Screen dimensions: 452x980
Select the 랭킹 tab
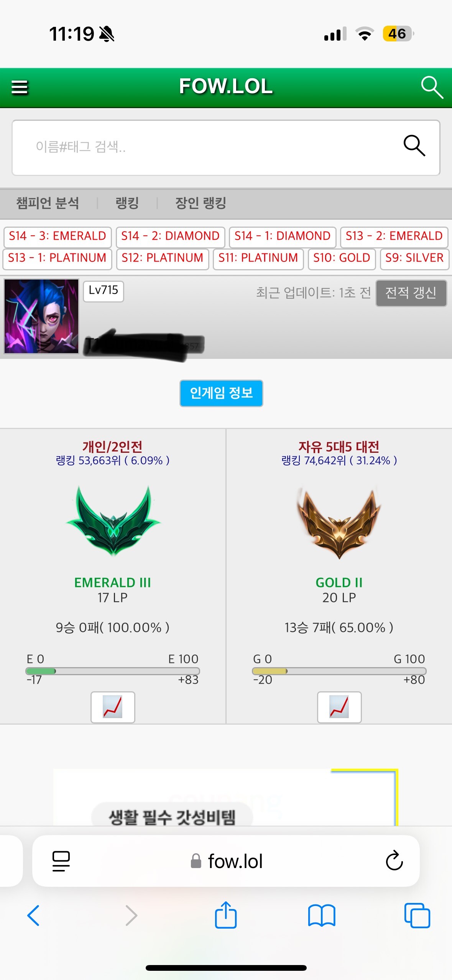pos(127,203)
